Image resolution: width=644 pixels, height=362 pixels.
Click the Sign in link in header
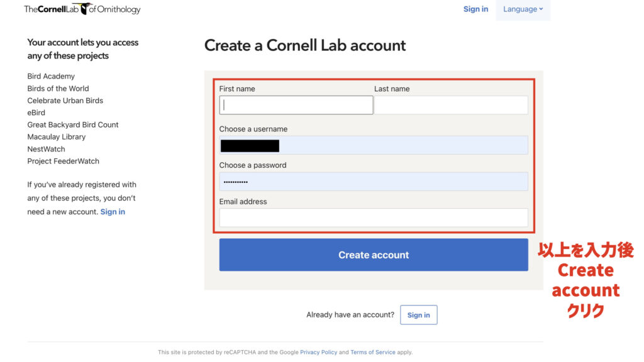pos(475,9)
